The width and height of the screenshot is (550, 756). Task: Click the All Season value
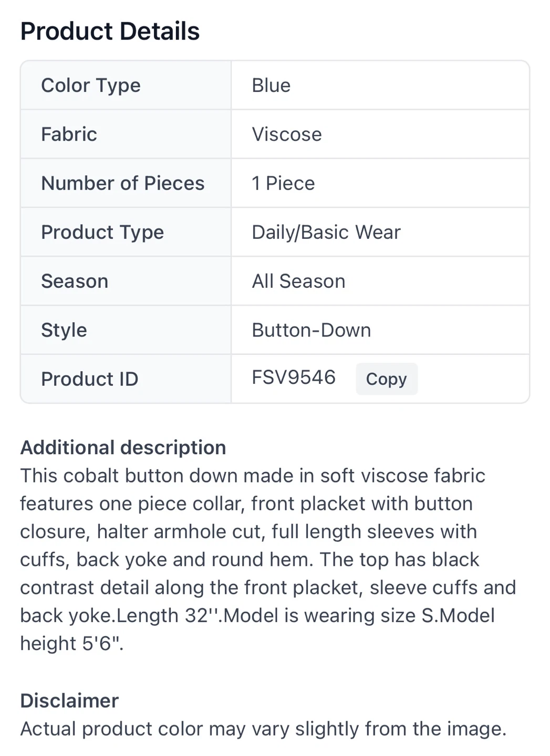point(298,281)
